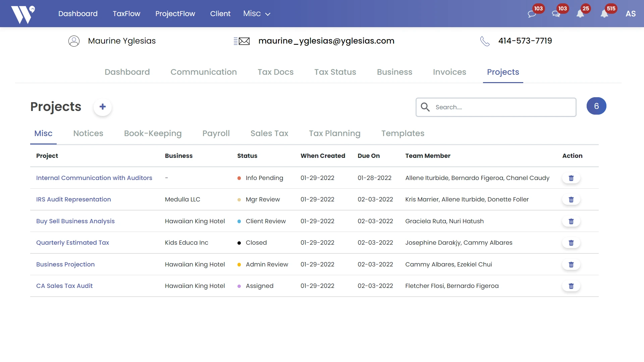Click the TaxFlow navigation icon
Image resolution: width=644 pixels, height=362 pixels.
click(x=126, y=13)
